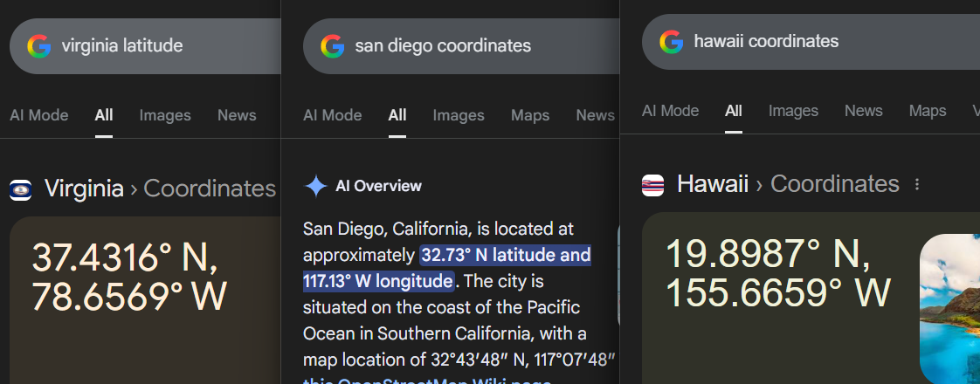Click the Virginia longitude 78.6569° W text

(129, 297)
